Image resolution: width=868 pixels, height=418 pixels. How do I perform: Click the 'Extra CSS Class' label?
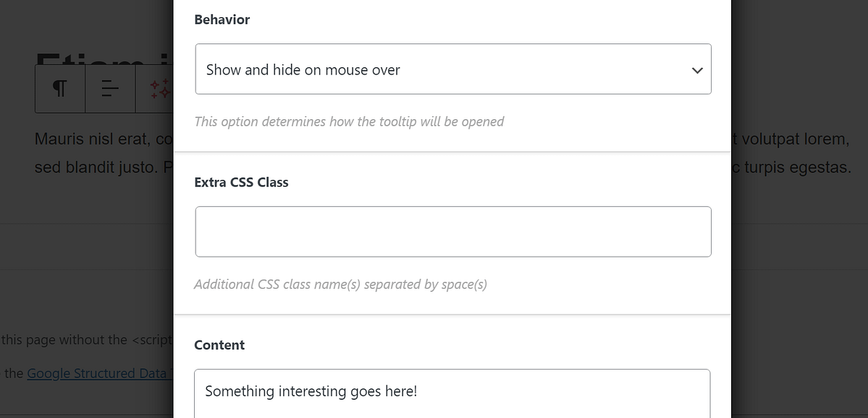241,182
